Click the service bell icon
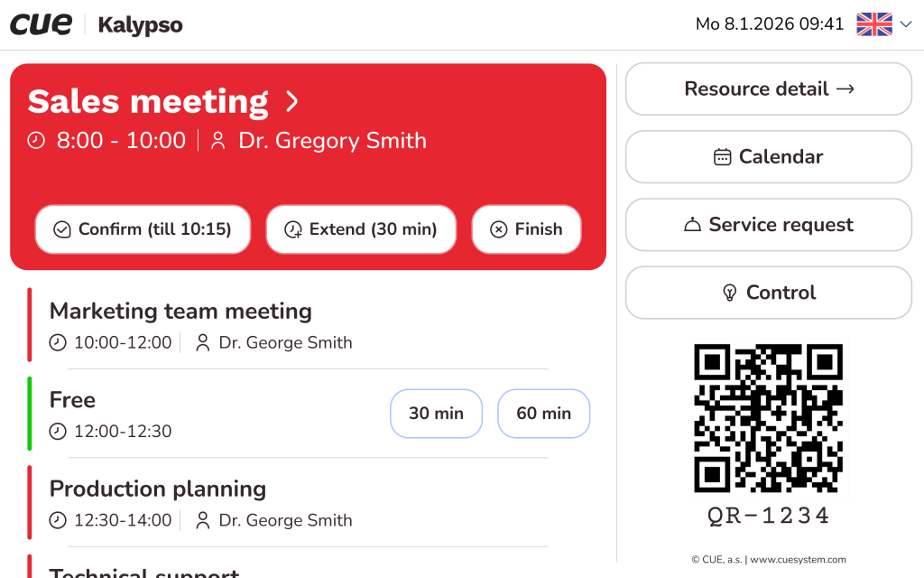The height and width of the screenshot is (578, 924). (x=692, y=225)
